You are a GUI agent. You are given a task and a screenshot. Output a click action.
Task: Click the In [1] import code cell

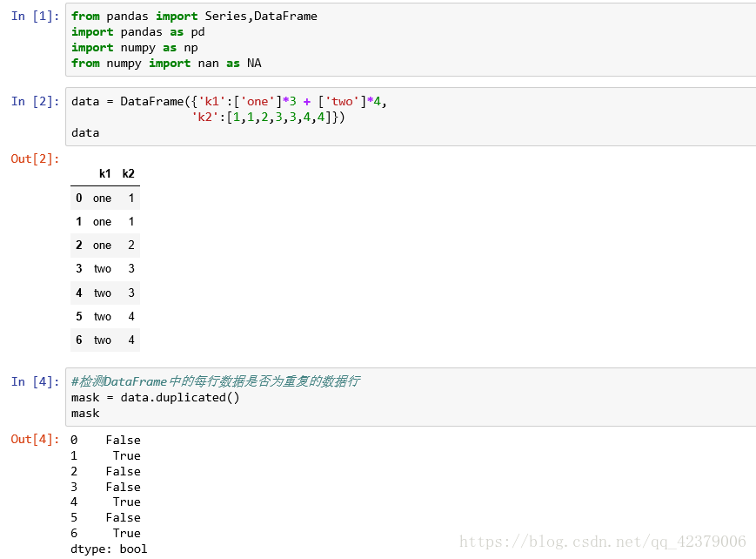click(411, 39)
